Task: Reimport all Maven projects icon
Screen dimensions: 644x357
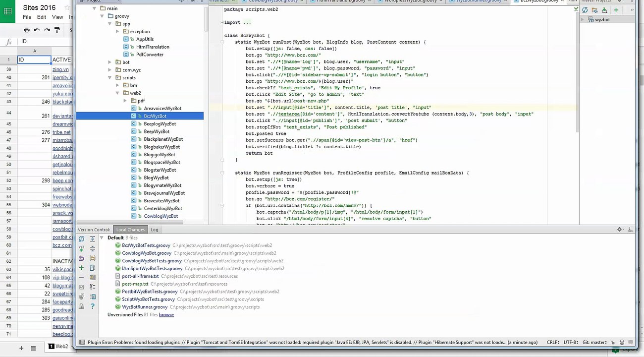Action: (x=585, y=10)
